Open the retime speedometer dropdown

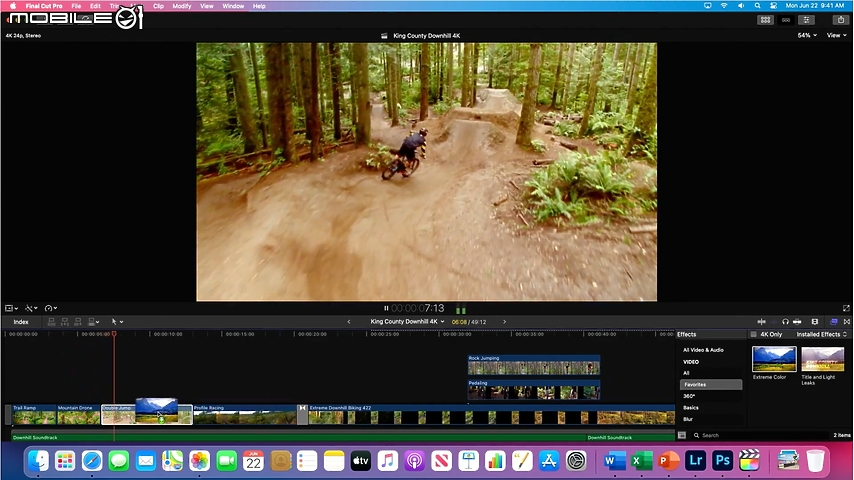coord(51,308)
